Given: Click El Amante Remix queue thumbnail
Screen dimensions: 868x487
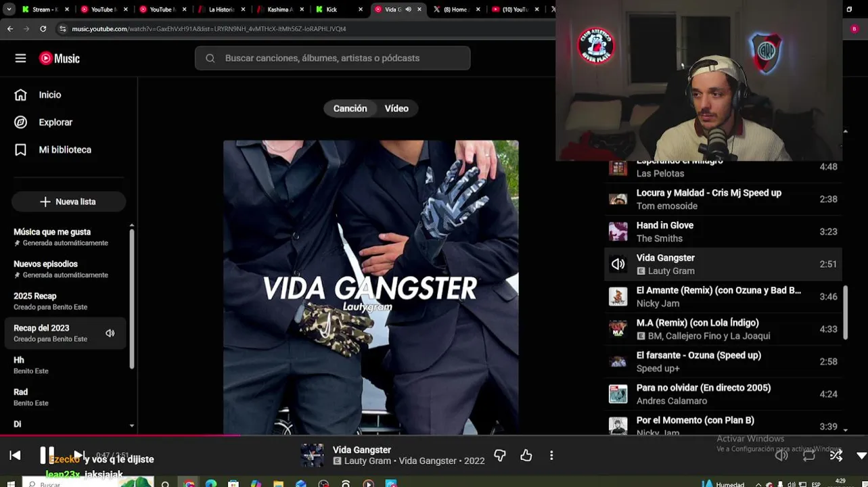Looking at the screenshot, I should pos(618,297).
